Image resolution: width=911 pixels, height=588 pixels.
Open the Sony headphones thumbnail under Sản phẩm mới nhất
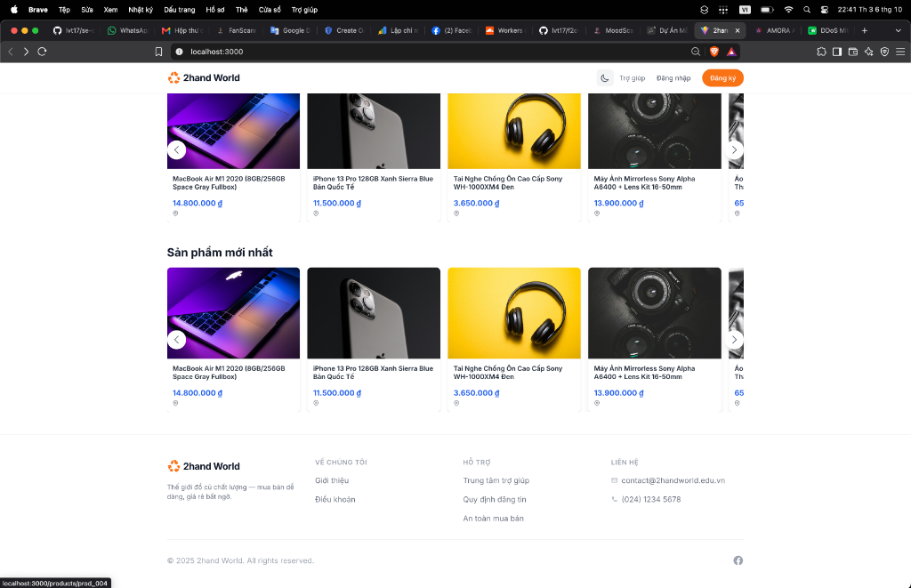(514, 313)
